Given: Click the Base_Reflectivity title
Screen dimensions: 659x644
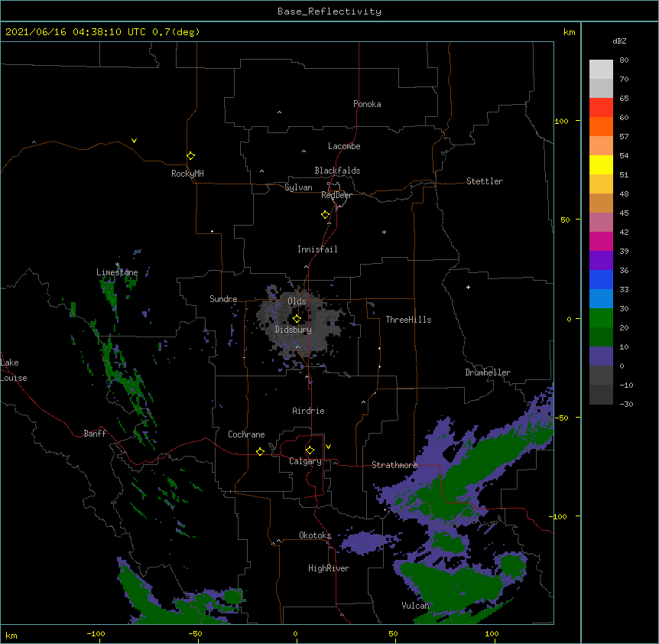Looking at the screenshot, I should tap(329, 11).
